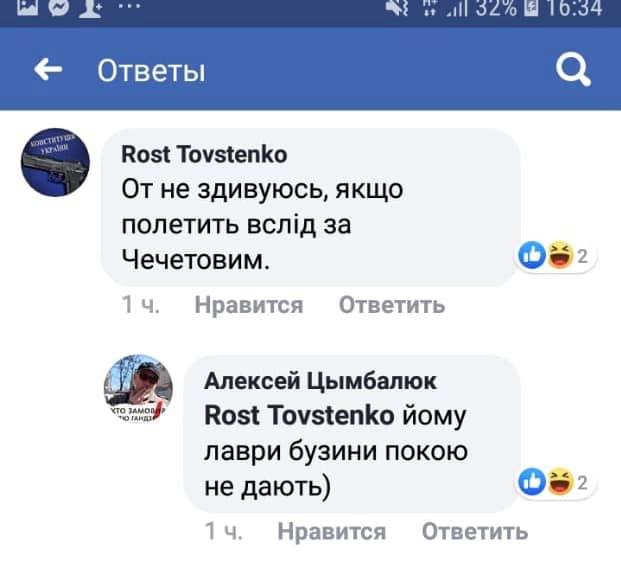This screenshot has height=562, width=621.
Task: Tap the Rost Tovstenko mention in the reply
Action: (299, 414)
